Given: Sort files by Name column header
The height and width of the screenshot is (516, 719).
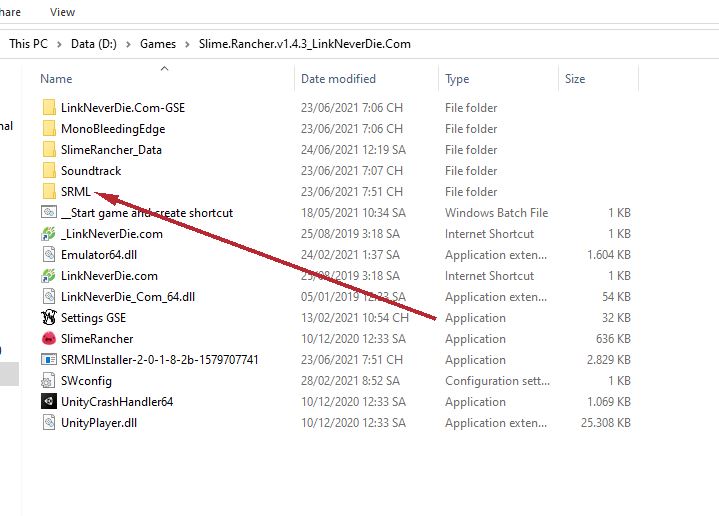Looking at the screenshot, I should click(x=56, y=79).
